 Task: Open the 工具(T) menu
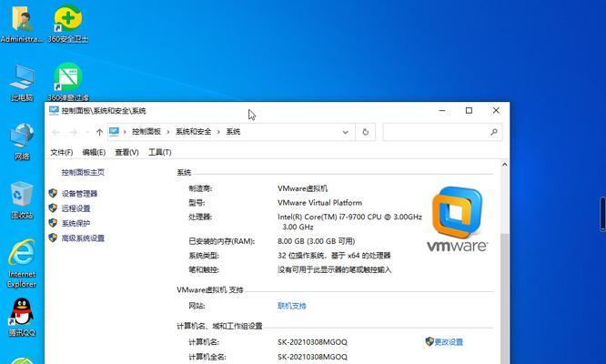pyautogui.click(x=159, y=152)
